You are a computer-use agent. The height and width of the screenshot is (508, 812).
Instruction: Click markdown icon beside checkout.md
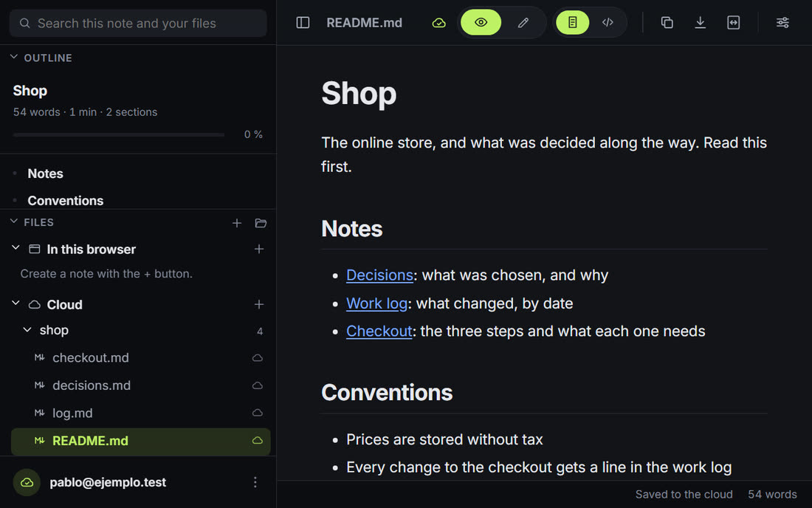point(39,357)
